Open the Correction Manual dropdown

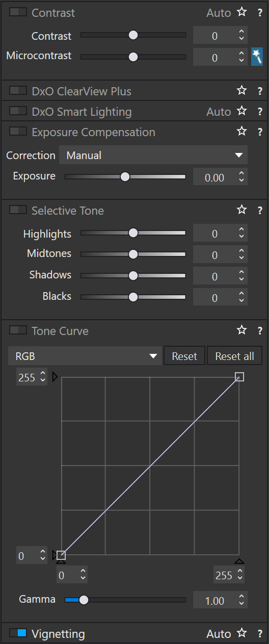153,155
